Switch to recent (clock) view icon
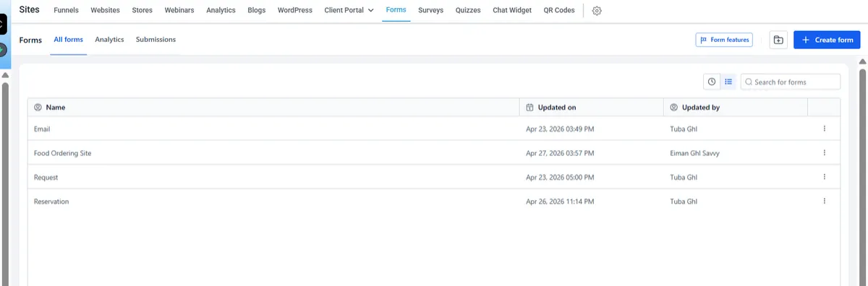This screenshot has height=286, width=868. tap(712, 82)
